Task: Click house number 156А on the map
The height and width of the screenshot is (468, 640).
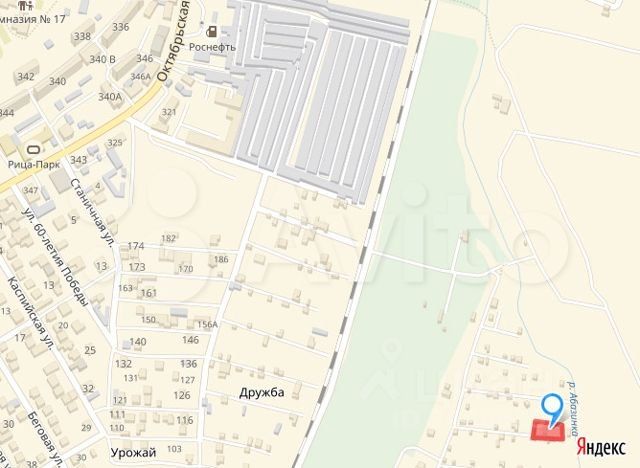Action: coord(207,324)
